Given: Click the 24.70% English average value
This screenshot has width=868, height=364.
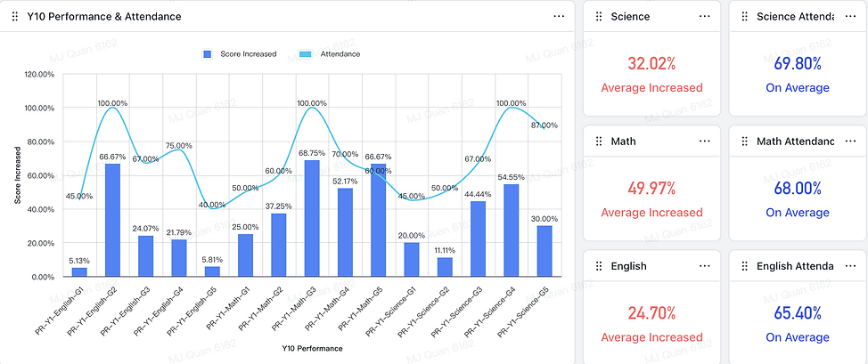Looking at the screenshot, I should pyautogui.click(x=651, y=313).
